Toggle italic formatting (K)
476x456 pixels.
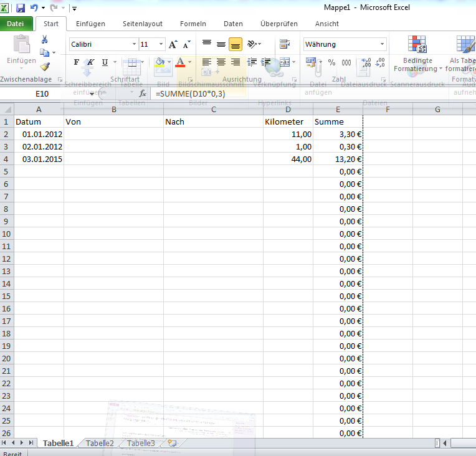tap(90, 62)
